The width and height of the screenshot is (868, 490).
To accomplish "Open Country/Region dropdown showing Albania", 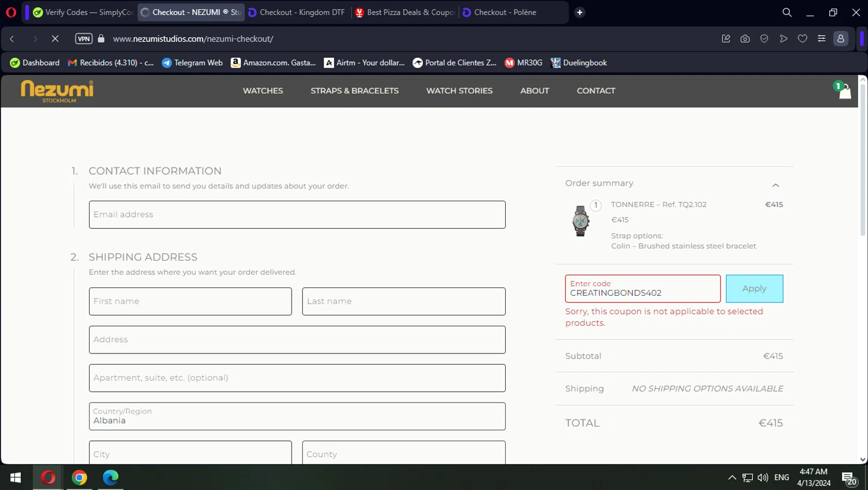I will point(297,416).
